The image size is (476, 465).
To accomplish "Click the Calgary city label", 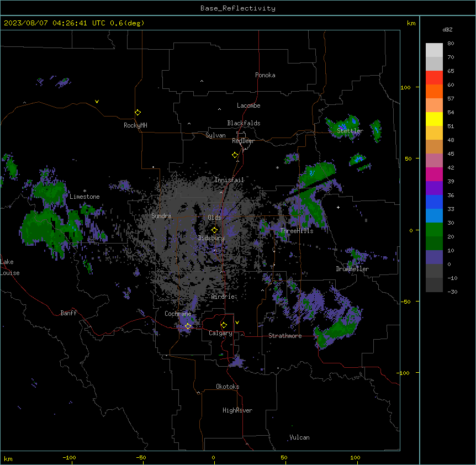I will [x=220, y=333].
